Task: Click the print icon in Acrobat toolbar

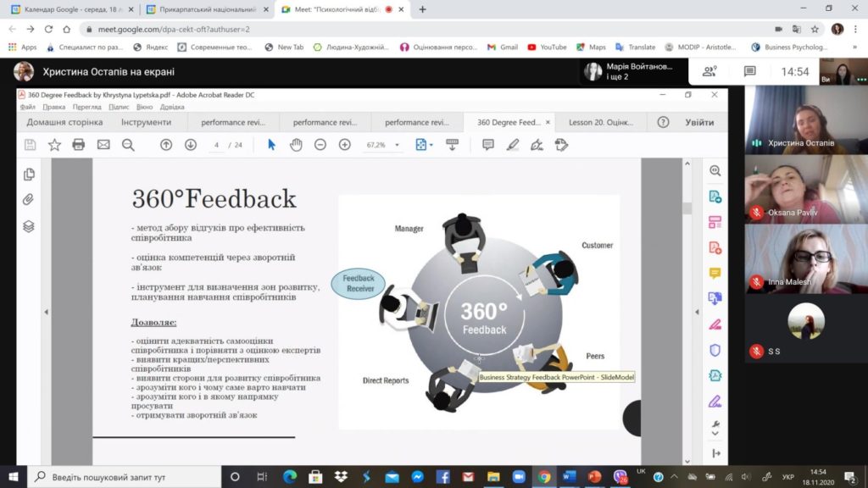Action: (x=79, y=145)
